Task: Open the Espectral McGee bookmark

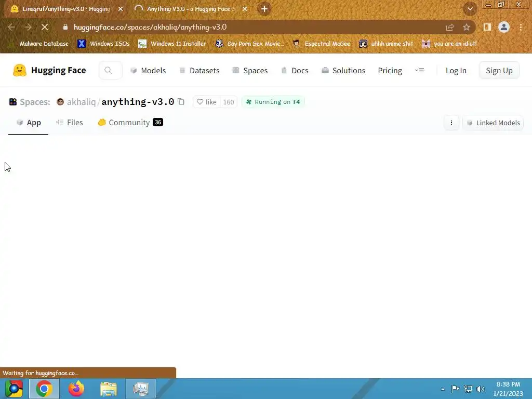Action: 321,44
